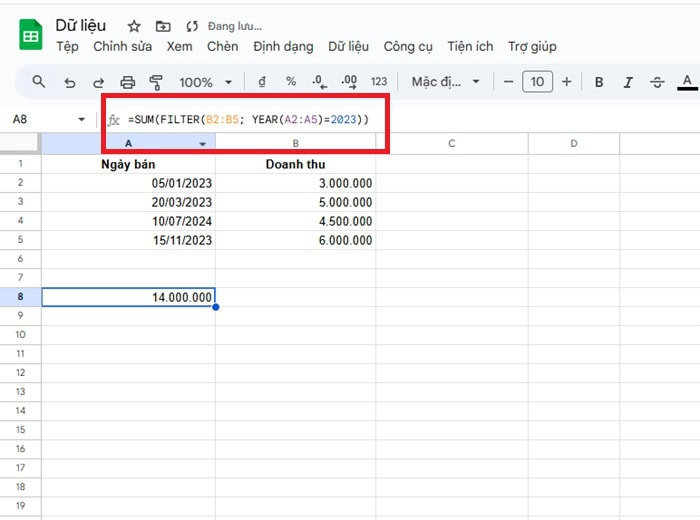This screenshot has width=700, height=520.
Task: Open Google Sheets home via green logo
Action: tap(31, 36)
